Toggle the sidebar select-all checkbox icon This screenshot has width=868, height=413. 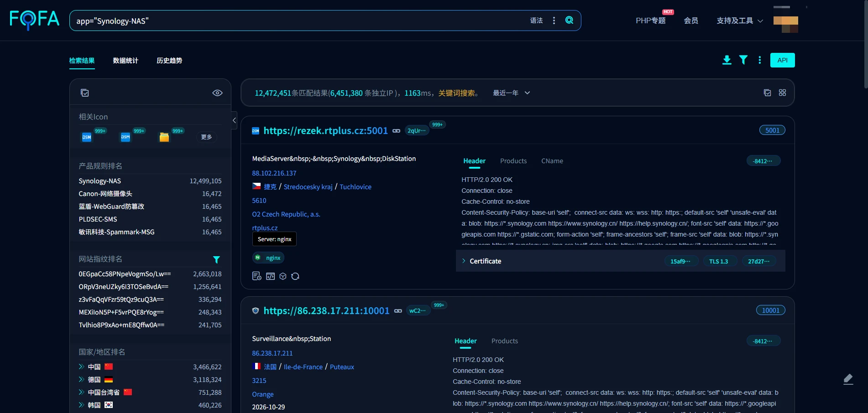85,93
